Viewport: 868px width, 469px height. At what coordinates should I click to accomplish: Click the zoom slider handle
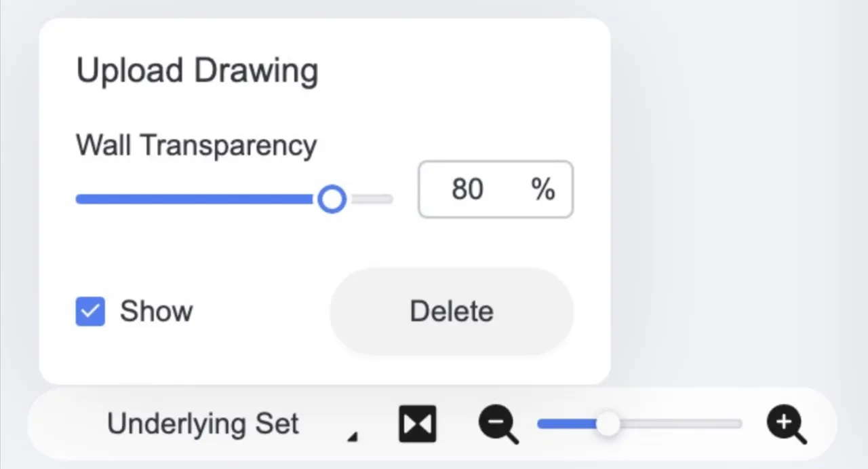tap(608, 424)
